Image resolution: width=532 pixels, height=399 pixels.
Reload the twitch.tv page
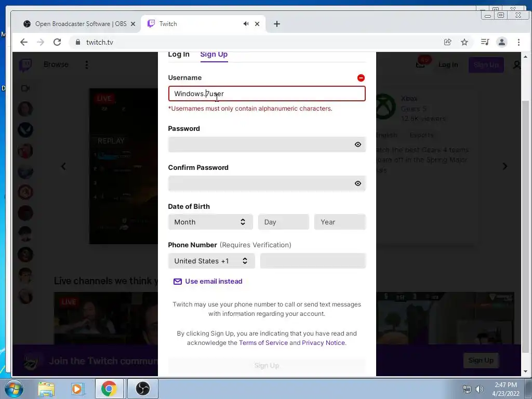[57, 42]
